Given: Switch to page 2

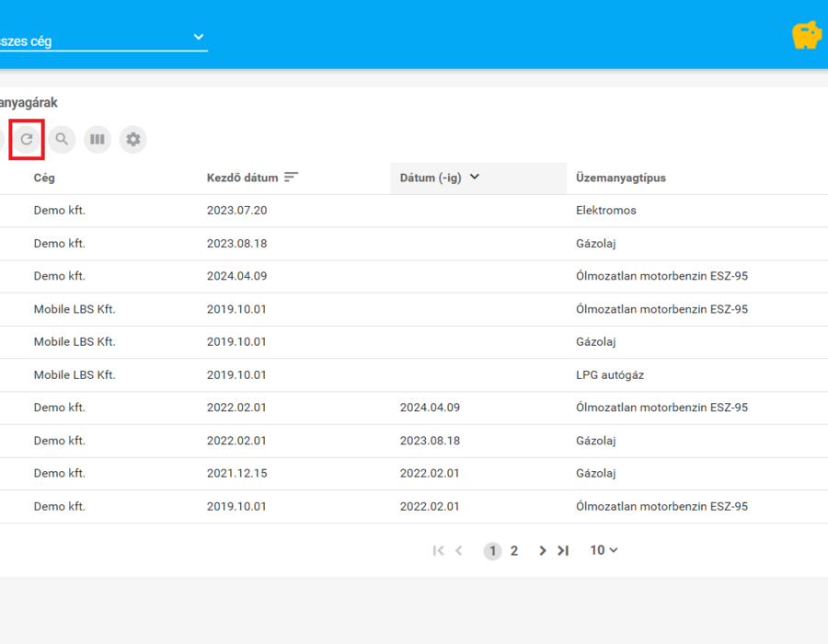Looking at the screenshot, I should pos(513,551).
